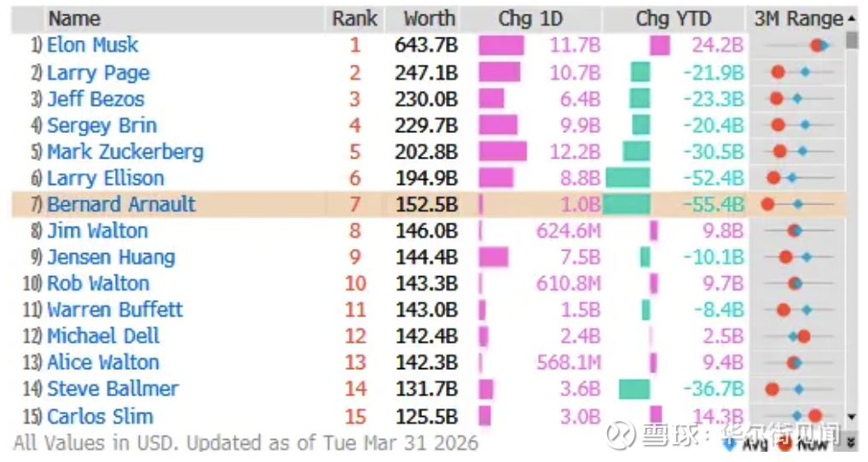Click the 3M Range column header
Screen dimensions: 868x462
tap(797, 19)
